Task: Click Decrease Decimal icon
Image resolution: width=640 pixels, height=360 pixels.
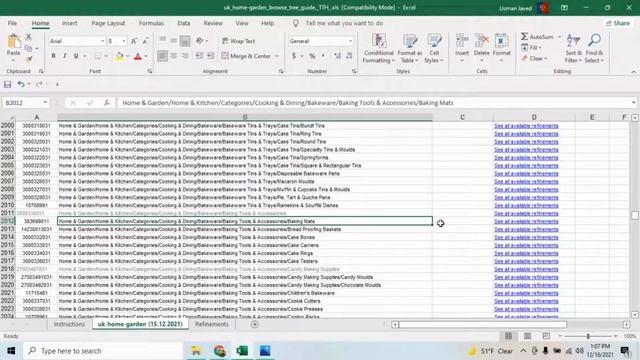Action: pos(349,56)
